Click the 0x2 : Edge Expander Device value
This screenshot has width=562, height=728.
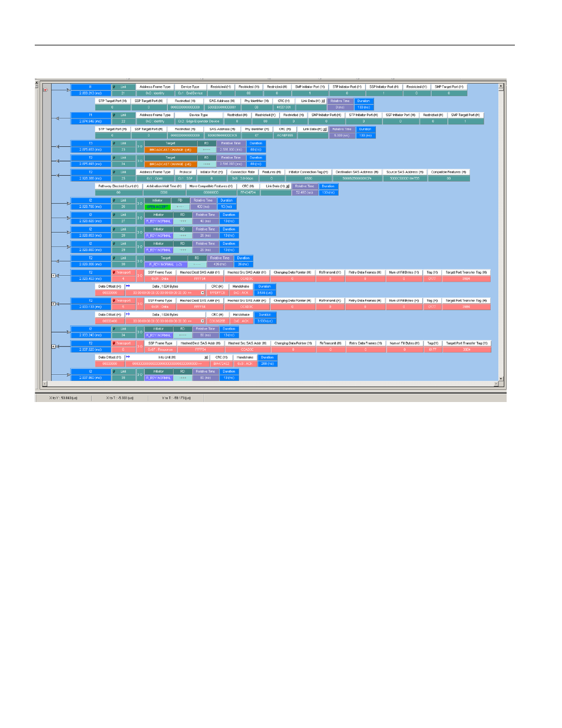pos(199,121)
